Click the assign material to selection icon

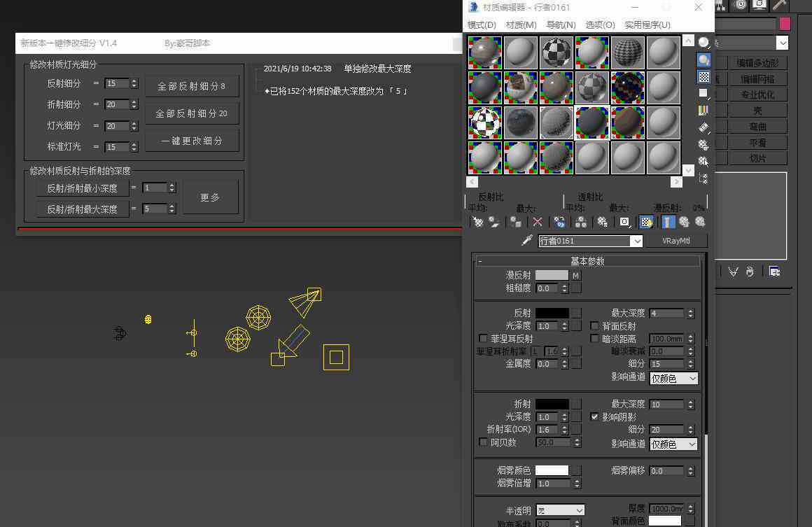[x=515, y=222]
